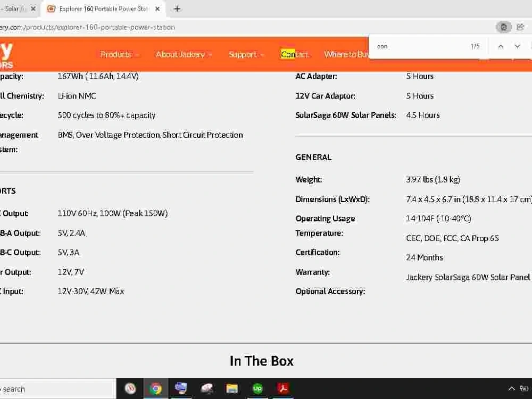Open the Where to Buy link
Viewport: 532px width, 399px height.
coord(346,54)
